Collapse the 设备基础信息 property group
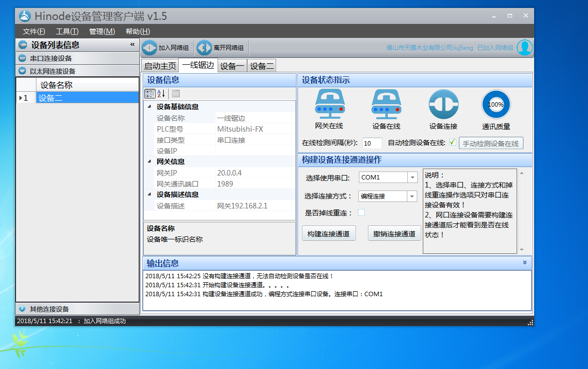588x369 pixels. (x=150, y=107)
